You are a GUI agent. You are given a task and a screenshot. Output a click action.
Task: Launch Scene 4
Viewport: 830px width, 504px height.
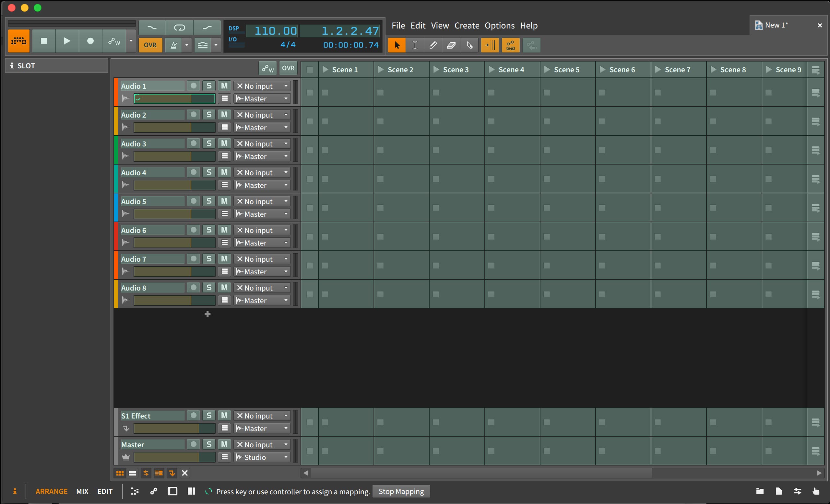(492, 70)
